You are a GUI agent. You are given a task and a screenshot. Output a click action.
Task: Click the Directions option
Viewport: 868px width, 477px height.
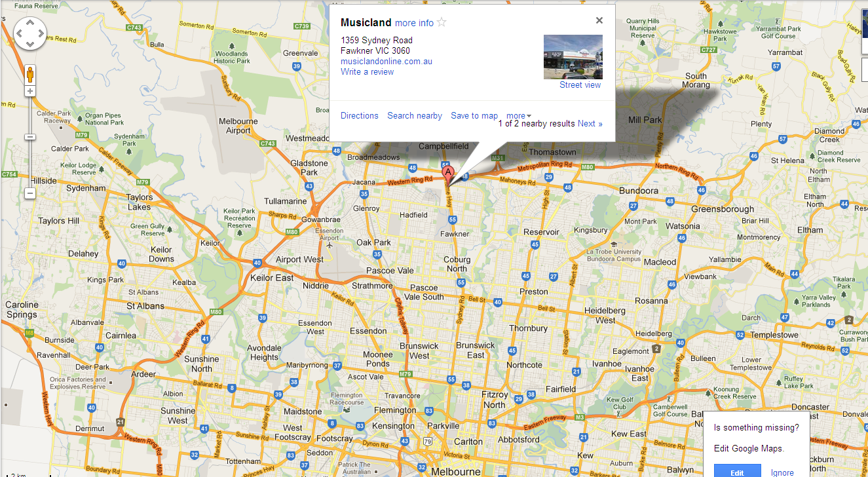[360, 116]
